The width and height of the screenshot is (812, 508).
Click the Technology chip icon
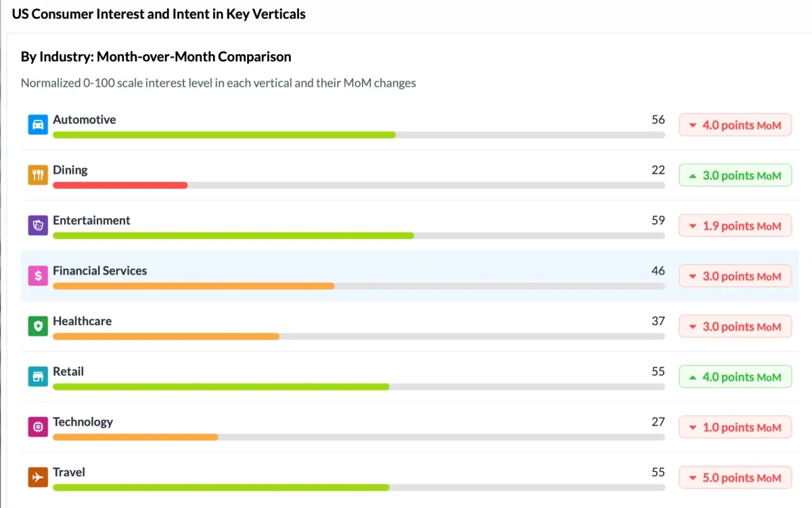[38, 427]
